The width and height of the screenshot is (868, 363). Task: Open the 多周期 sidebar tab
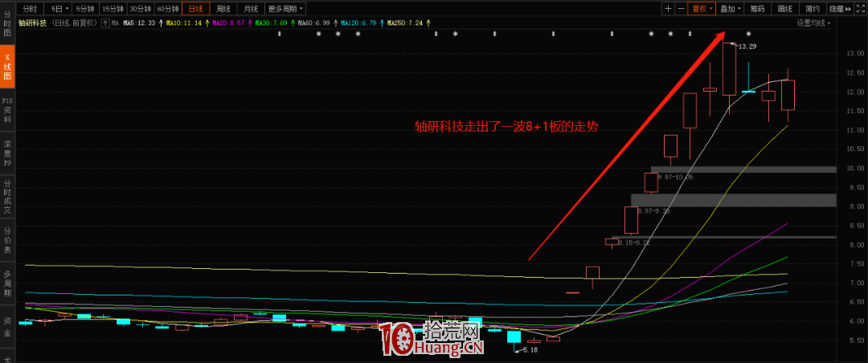[8, 283]
